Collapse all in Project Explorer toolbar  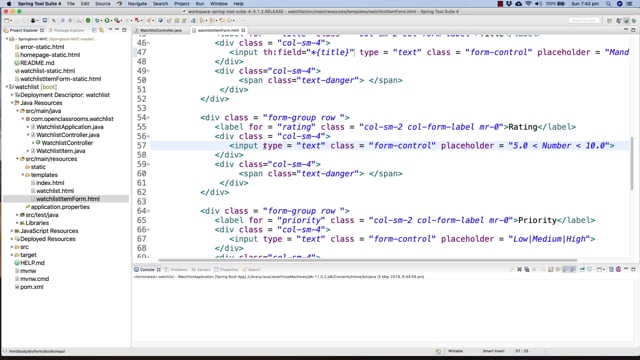click(x=94, y=30)
